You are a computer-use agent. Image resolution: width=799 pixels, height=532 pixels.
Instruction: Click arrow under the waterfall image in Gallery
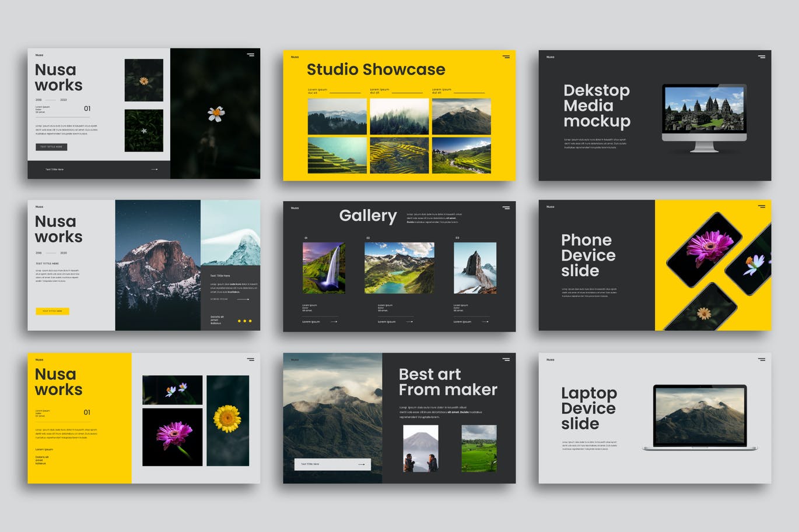(x=334, y=322)
